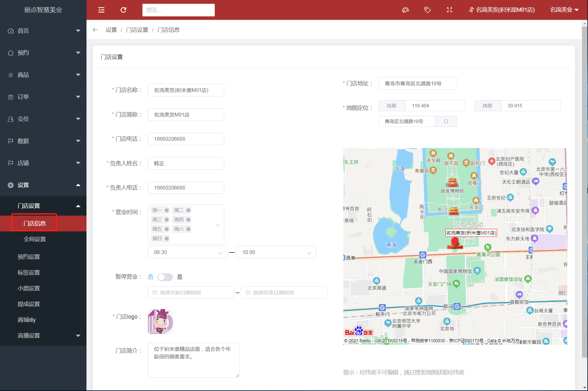Click 门店设置 breadcrumb link

coord(137,30)
